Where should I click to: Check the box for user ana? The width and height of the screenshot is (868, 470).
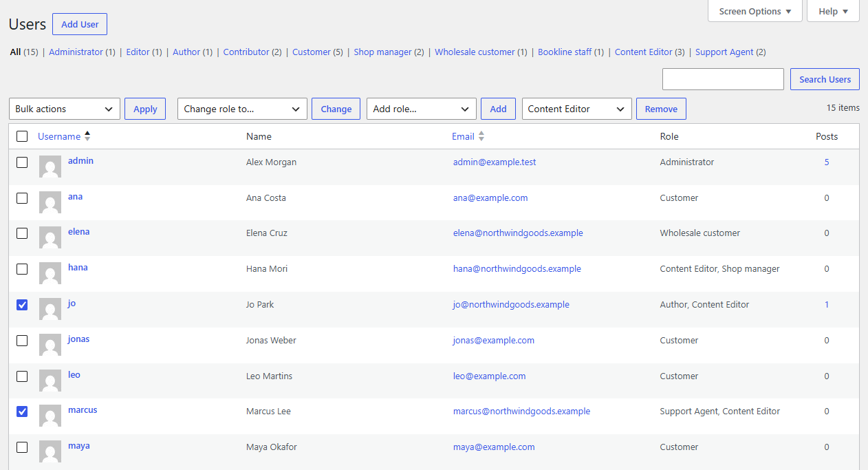point(22,198)
